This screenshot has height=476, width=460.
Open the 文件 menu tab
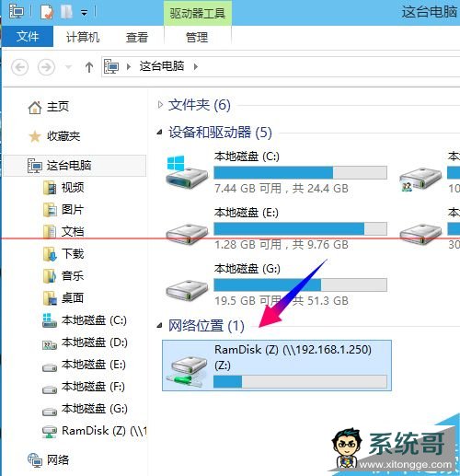tap(28, 37)
